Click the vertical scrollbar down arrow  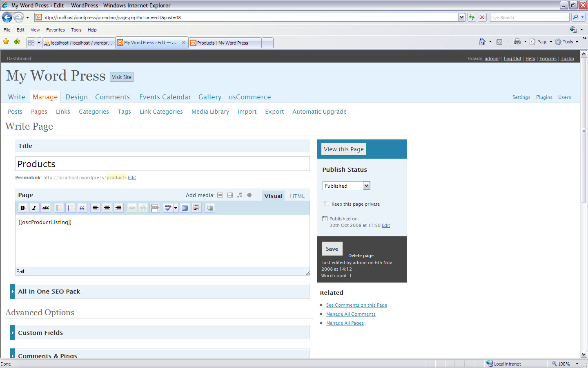(584, 355)
